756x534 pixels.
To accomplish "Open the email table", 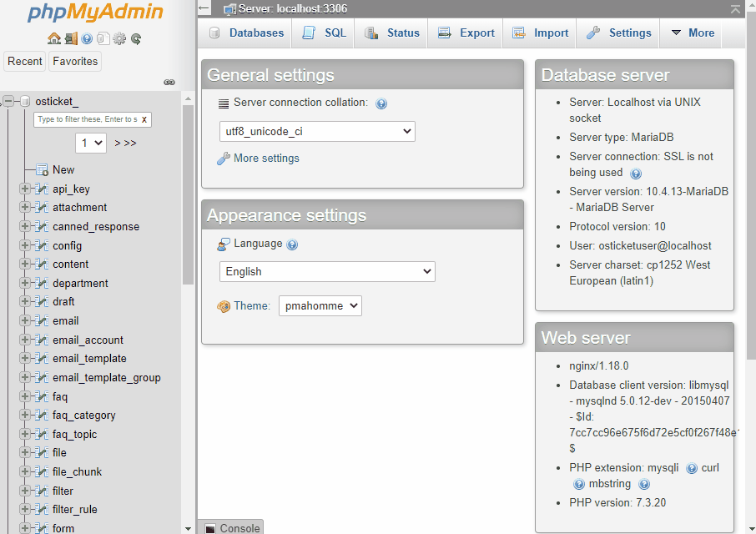I will (66, 320).
